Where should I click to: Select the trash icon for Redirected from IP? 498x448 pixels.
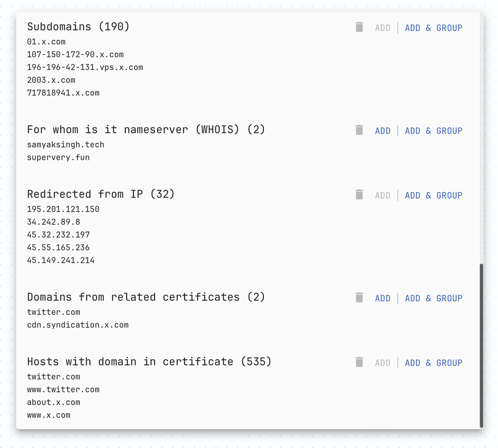click(x=359, y=195)
